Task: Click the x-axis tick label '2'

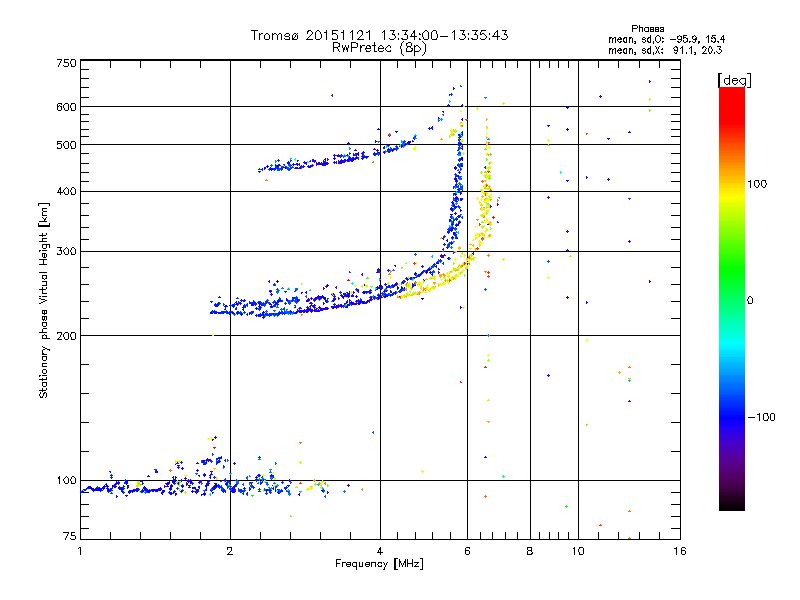Action: pos(230,551)
